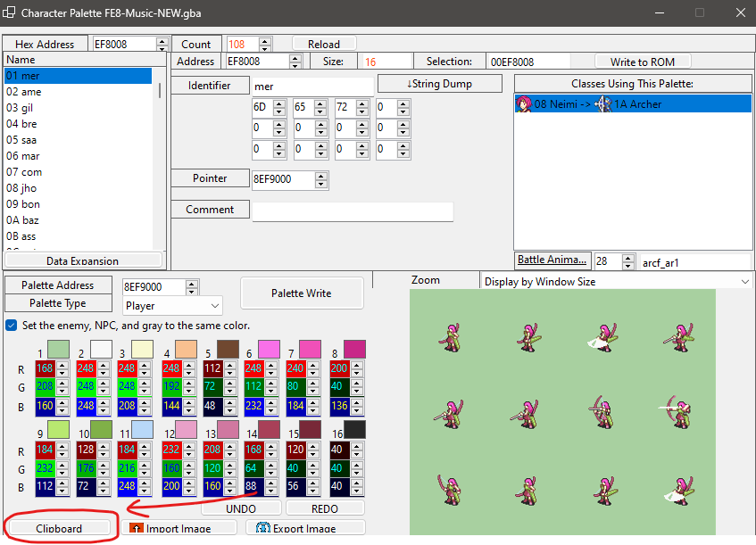Click the Palette Write button
The height and width of the screenshot is (545, 756).
pyautogui.click(x=302, y=293)
